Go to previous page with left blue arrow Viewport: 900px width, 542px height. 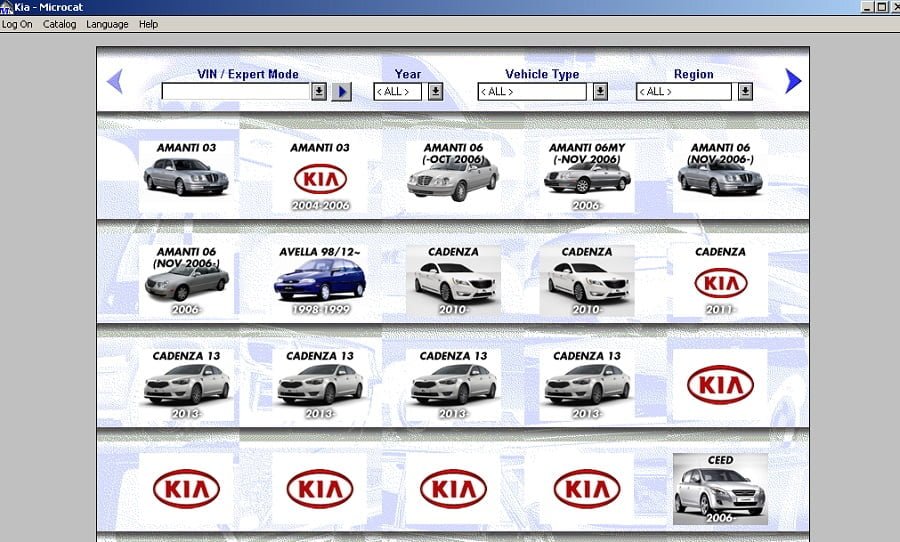tap(115, 81)
